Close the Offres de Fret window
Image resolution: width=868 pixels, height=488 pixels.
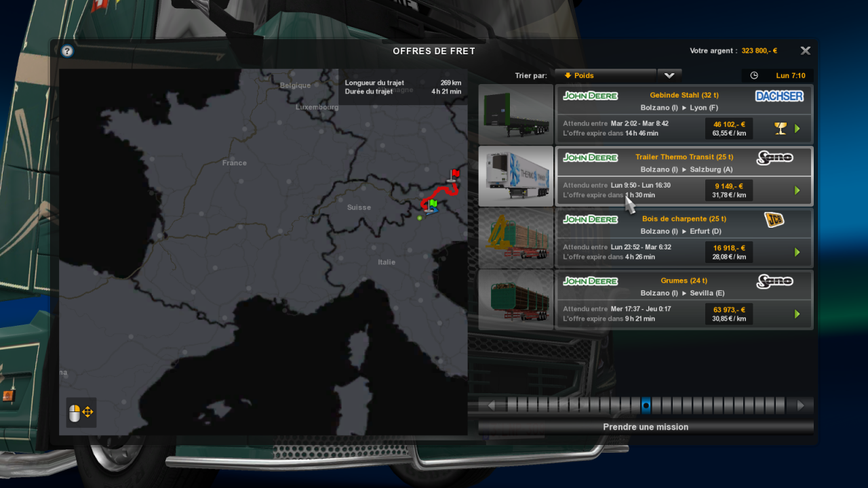[x=806, y=51]
